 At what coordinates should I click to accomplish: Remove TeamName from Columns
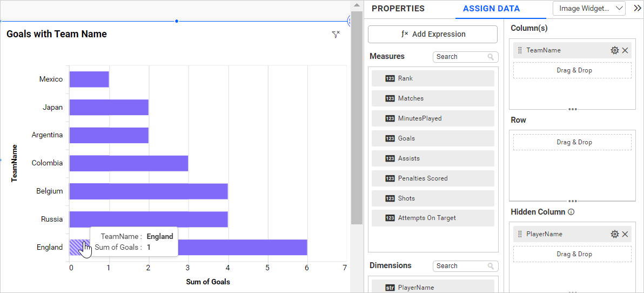point(625,50)
